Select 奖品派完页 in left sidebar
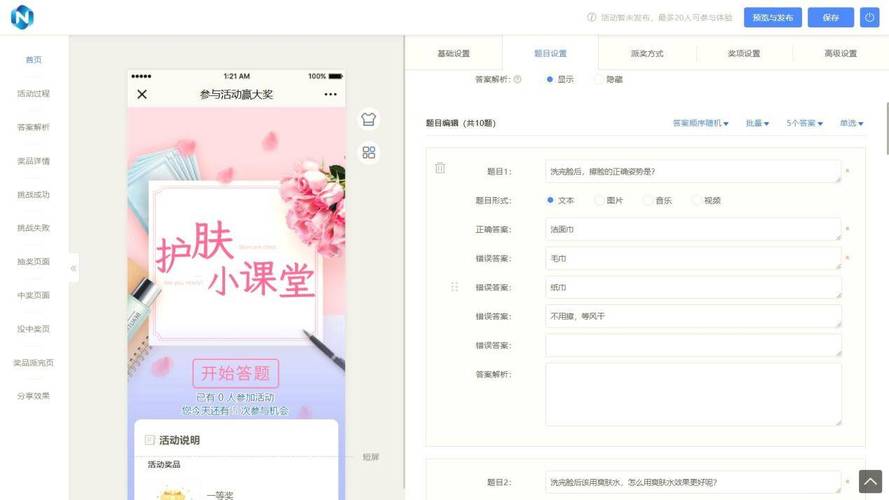Viewport: 889px width, 500px height. [33, 363]
